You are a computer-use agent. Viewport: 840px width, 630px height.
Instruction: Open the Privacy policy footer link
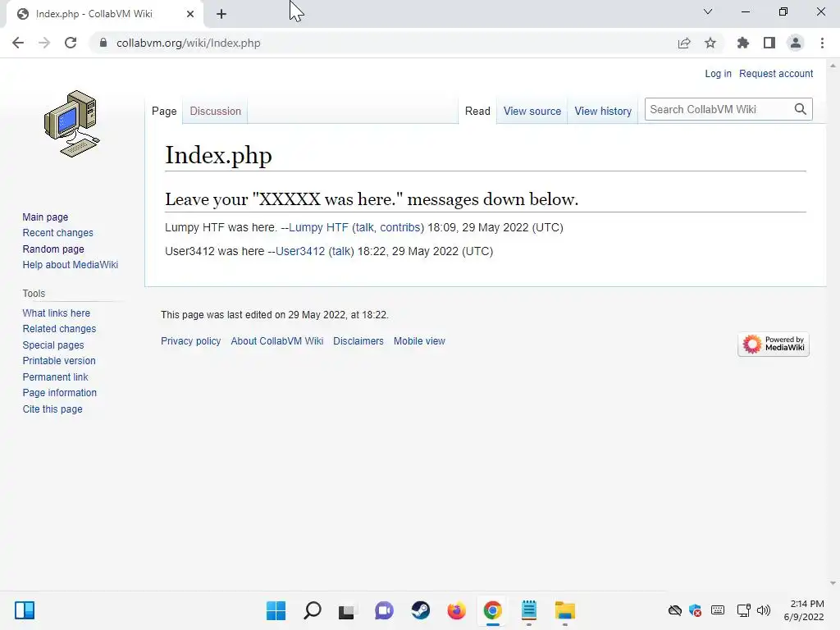click(x=190, y=340)
